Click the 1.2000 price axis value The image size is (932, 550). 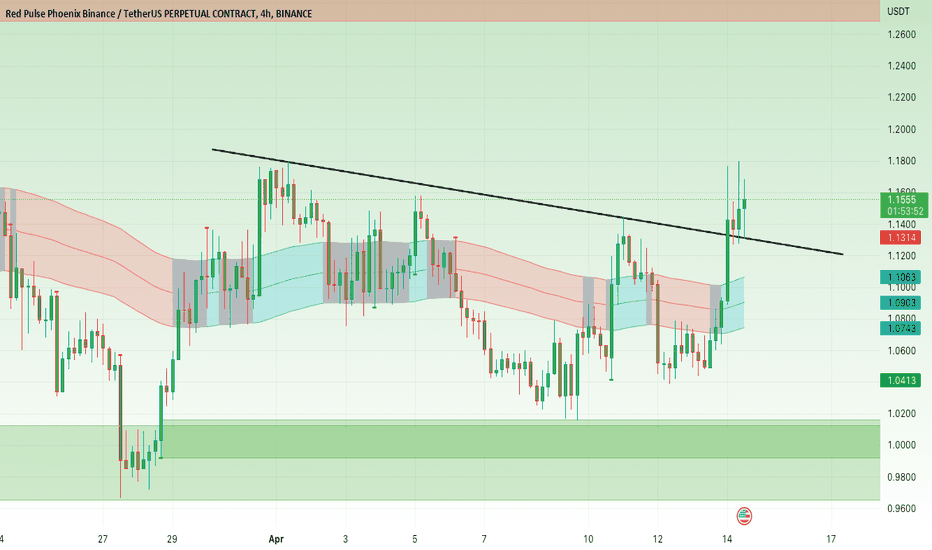click(x=902, y=130)
